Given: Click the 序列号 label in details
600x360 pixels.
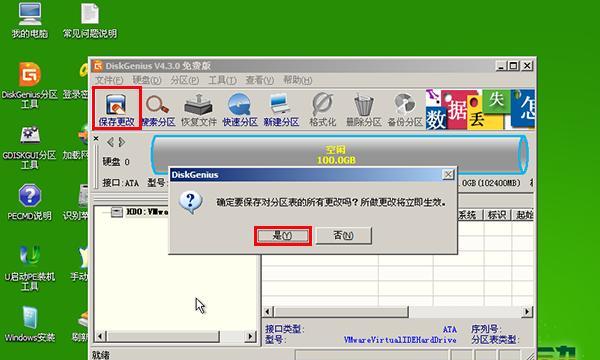Looking at the screenshot, I should coord(486,329).
